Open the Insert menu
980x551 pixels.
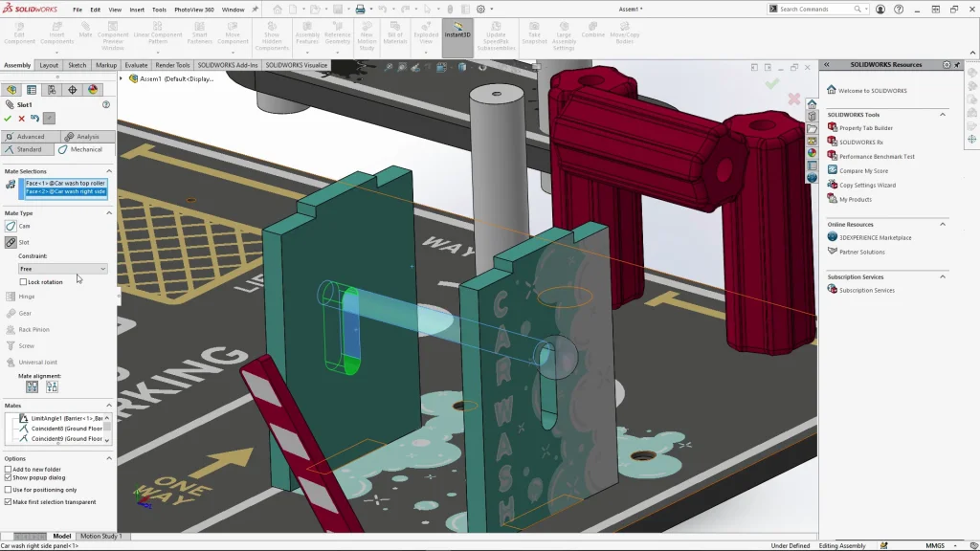[137, 10]
